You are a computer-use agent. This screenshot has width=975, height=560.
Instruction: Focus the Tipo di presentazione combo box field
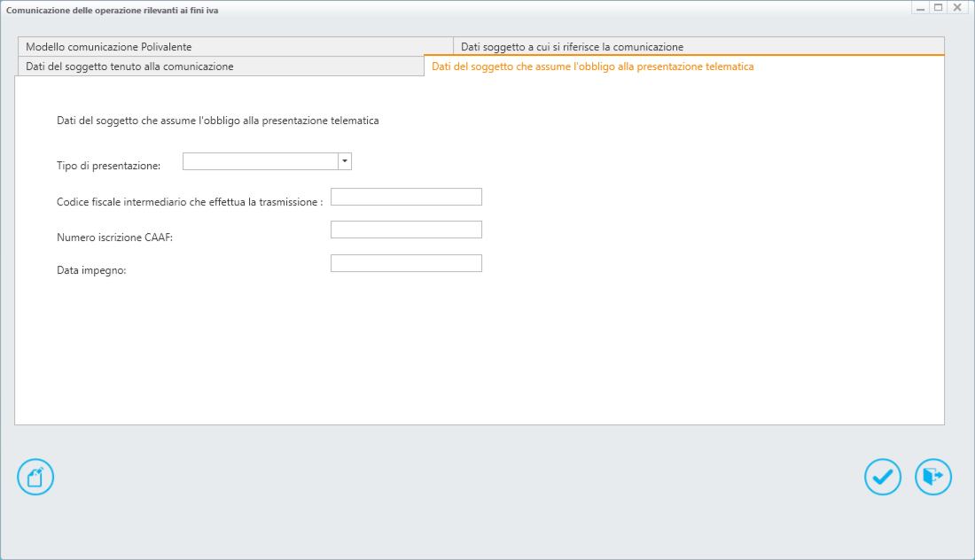pyautogui.click(x=261, y=161)
